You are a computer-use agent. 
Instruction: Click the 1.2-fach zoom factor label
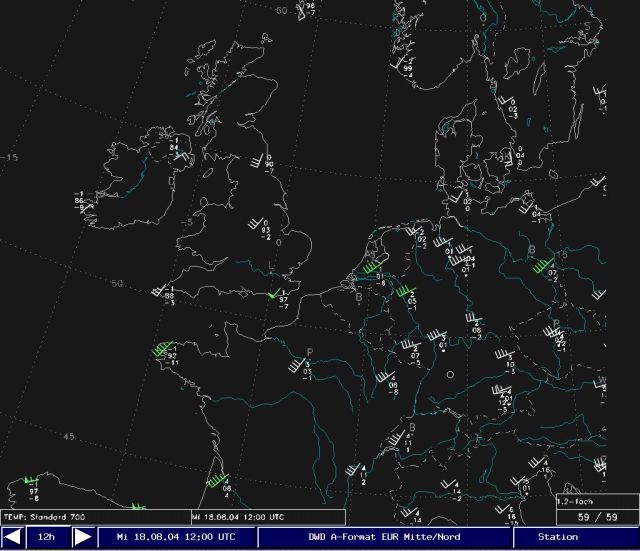(576, 499)
